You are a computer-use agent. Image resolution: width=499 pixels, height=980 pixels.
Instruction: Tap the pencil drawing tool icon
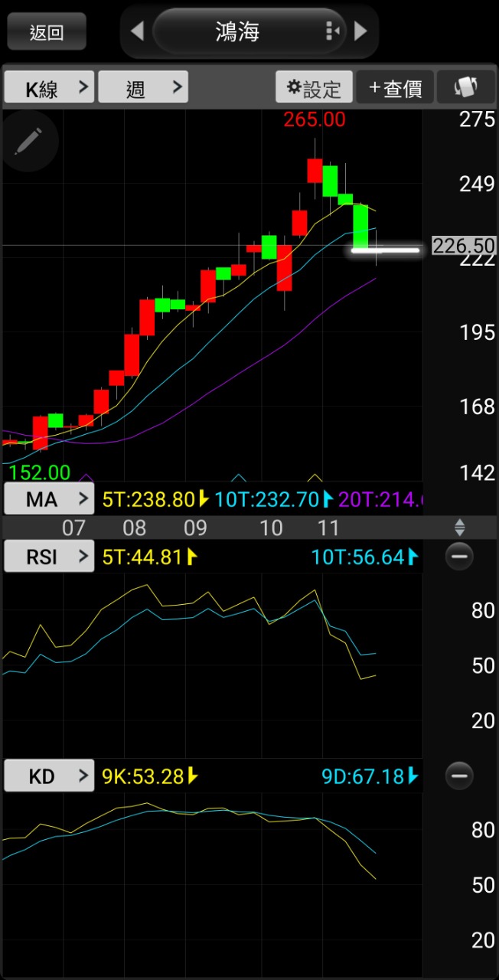click(x=31, y=142)
